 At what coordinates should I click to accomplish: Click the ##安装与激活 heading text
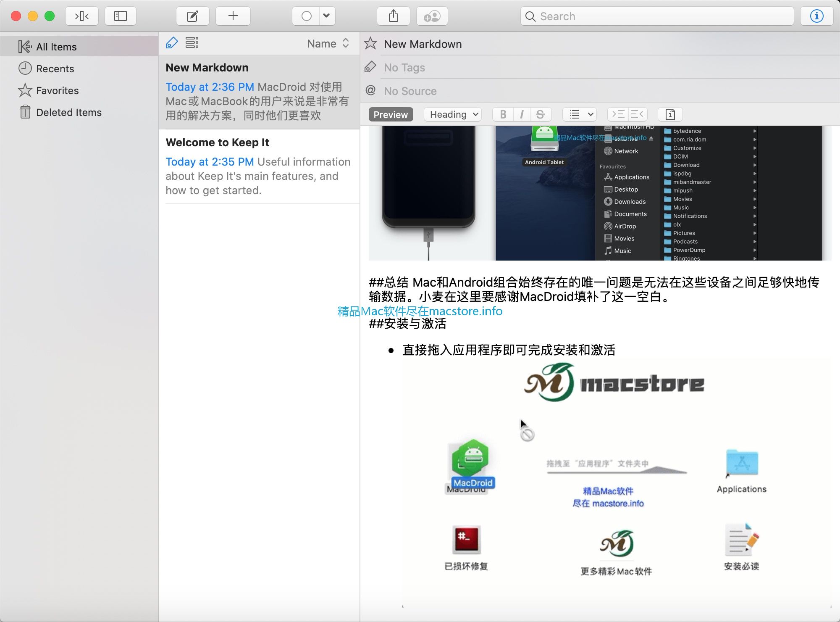click(x=407, y=324)
